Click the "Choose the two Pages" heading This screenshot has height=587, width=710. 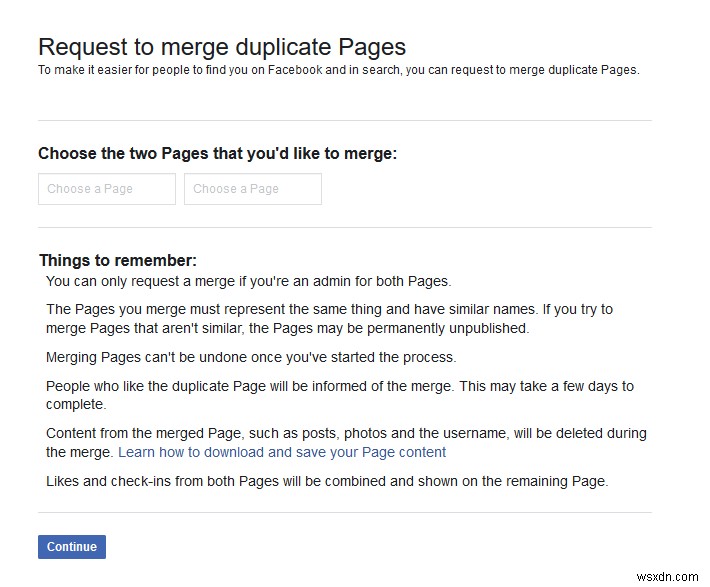click(x=217, y=153)
